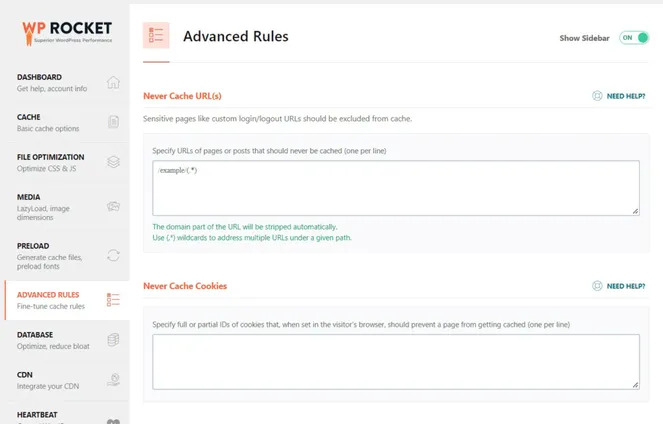
Task: Click Need Help for Never Cache Cookies
Action: 619,286
